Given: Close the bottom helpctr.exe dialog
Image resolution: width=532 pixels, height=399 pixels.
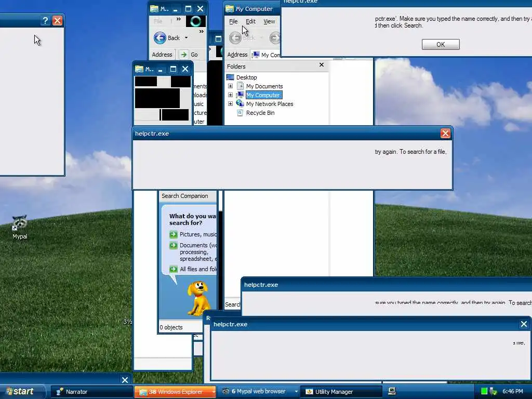Looking at the screenshot, I should click(524, 324).
